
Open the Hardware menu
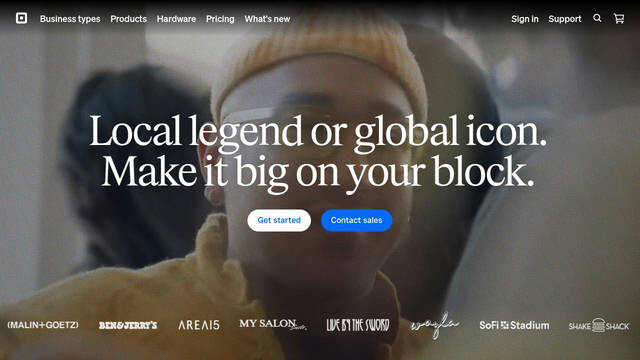(176, 19)
